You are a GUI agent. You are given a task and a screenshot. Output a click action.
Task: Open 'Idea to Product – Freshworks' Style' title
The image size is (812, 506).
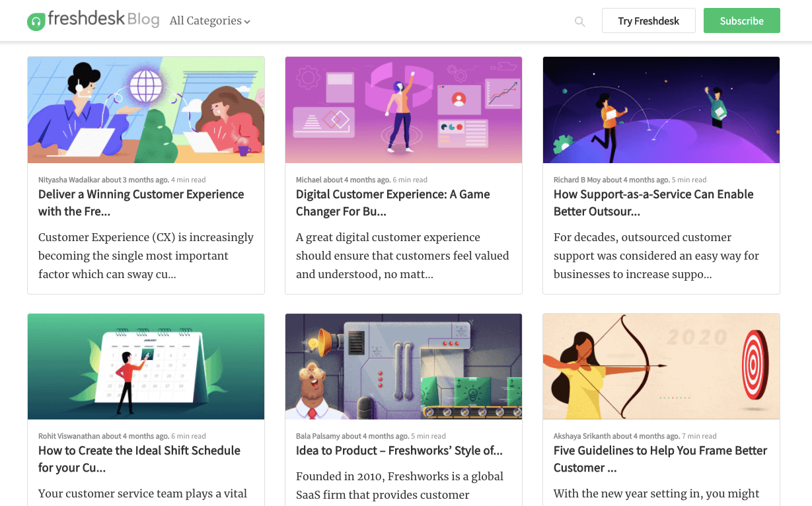click(399, 451)
